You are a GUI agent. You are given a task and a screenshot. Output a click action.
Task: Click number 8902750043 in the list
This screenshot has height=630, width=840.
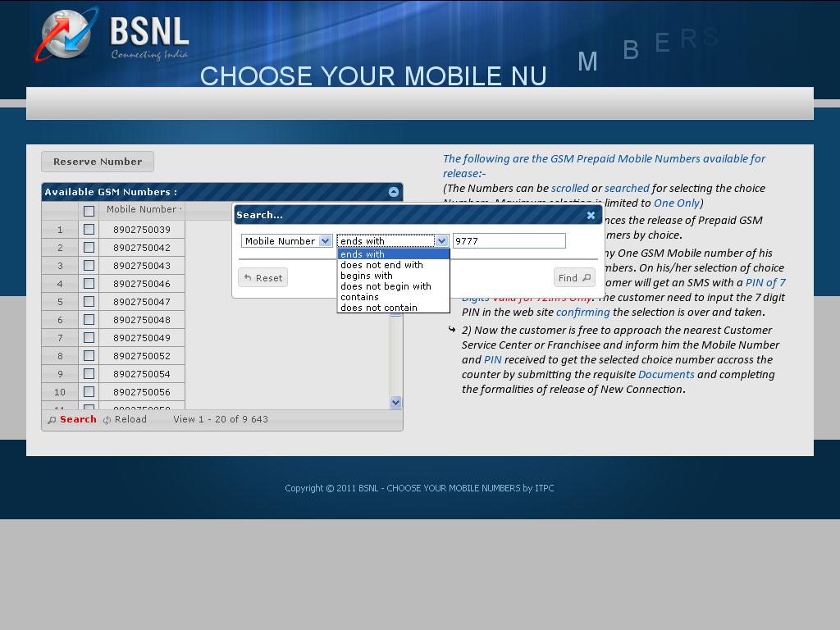pos(142,266)
